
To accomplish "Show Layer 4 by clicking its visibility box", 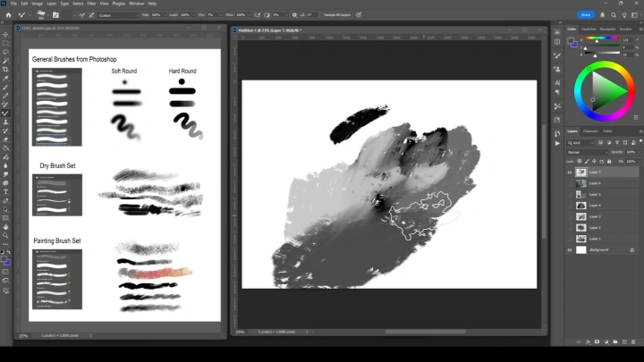I will click(570, 206).
